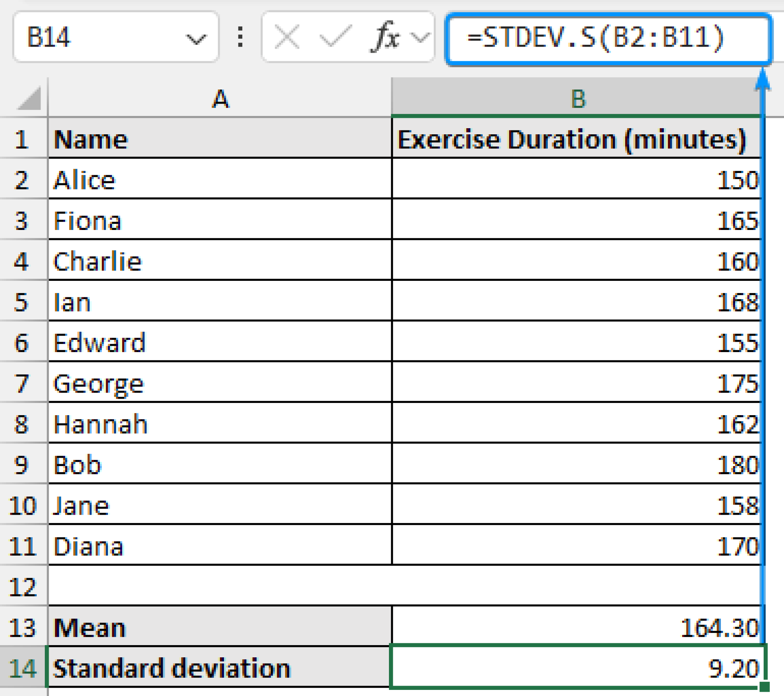Image resolution: width=784 pixels, height=696 pixels.
Task: Select row 12 header
Action: (x=23, y=585)
